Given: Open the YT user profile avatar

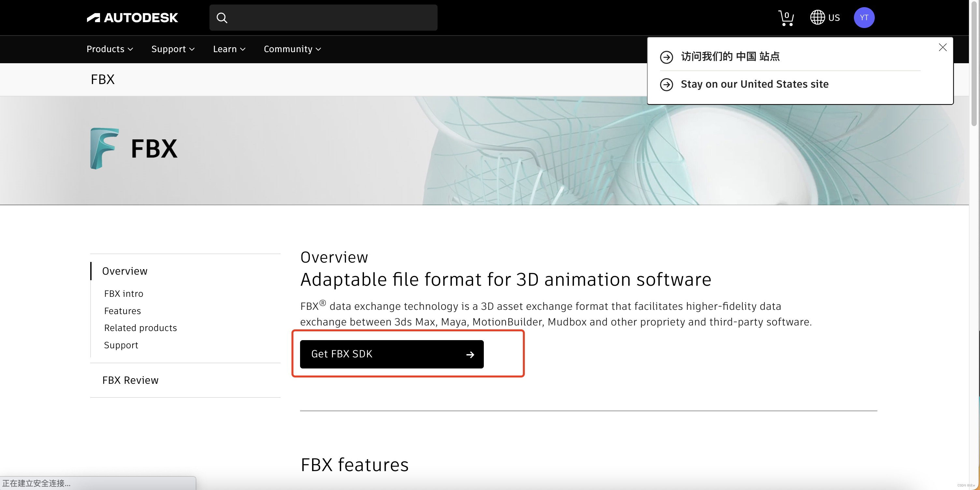Looking at the screenshot, I should 864,18.
